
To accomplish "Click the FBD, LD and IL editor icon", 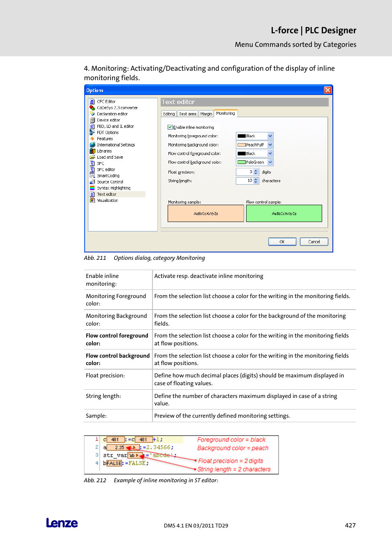I will [x=92, y=126].
